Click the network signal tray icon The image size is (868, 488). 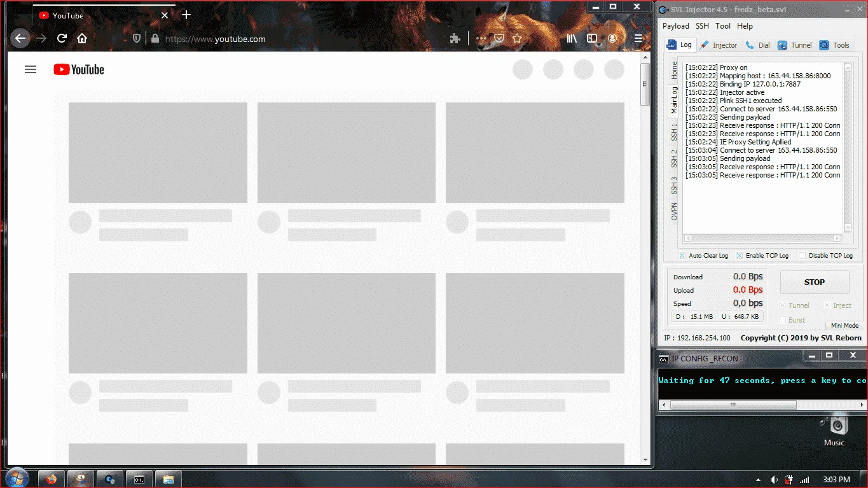(804, 480)
